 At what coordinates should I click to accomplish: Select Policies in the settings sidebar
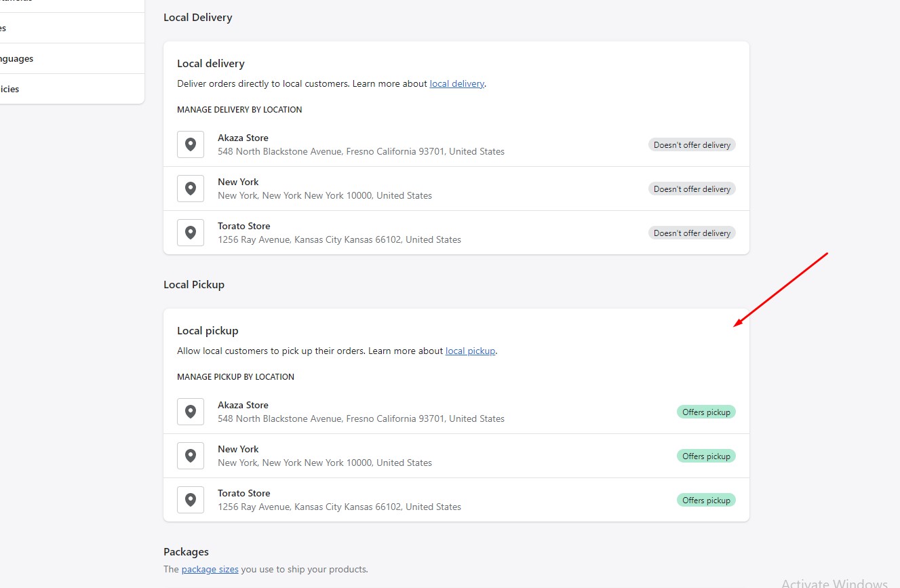[x=9, y=90]
